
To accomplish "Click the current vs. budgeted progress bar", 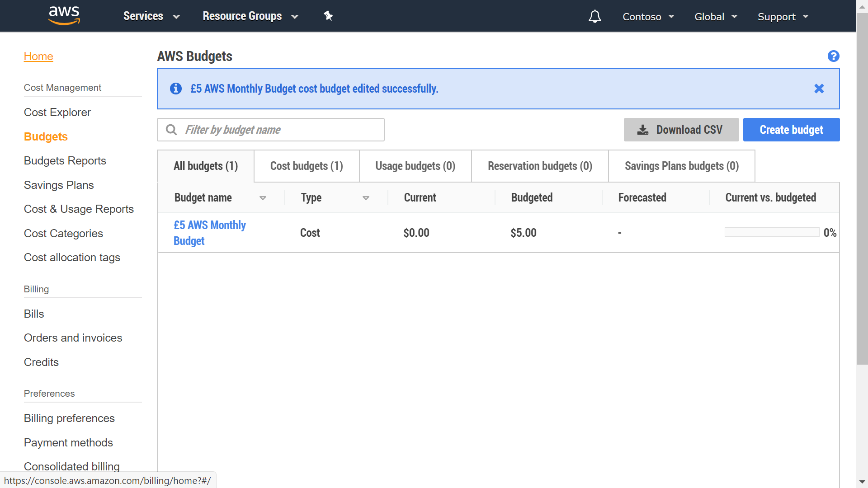I will 772,232.
